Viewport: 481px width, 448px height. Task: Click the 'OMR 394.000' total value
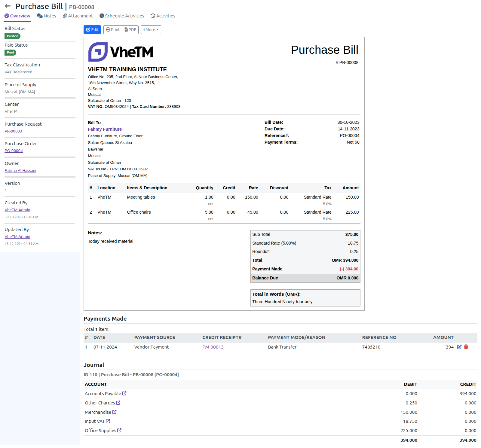[345, 260]
